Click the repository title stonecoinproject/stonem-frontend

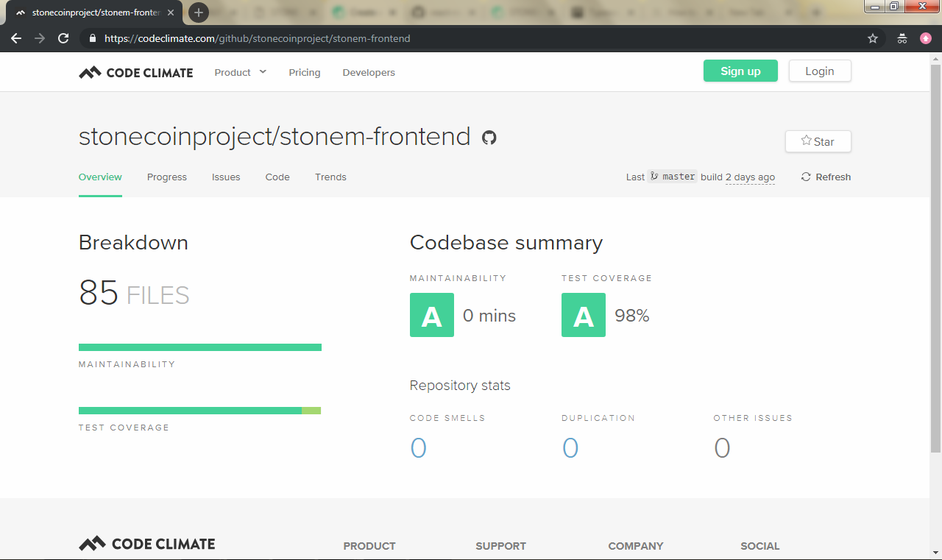pos(275,137)
